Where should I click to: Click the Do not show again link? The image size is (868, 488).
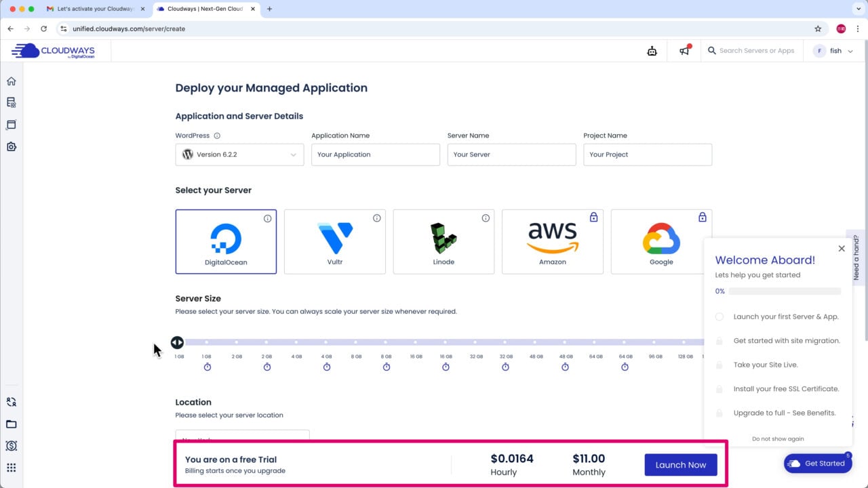click(778, 439)
